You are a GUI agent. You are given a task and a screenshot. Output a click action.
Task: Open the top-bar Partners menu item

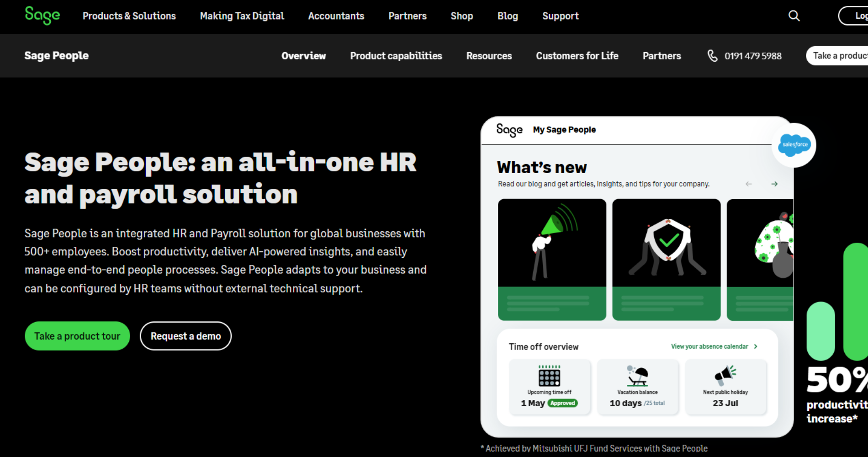pyautogui.click(x=408, y=16)
